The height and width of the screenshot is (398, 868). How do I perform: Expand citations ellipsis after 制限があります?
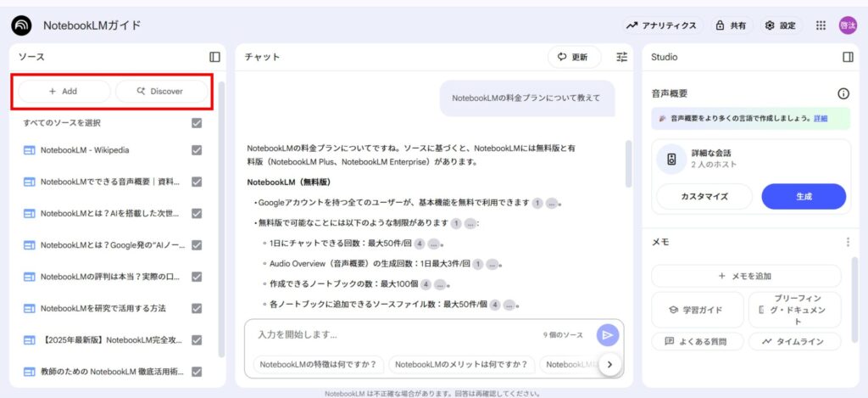[470, 224]
